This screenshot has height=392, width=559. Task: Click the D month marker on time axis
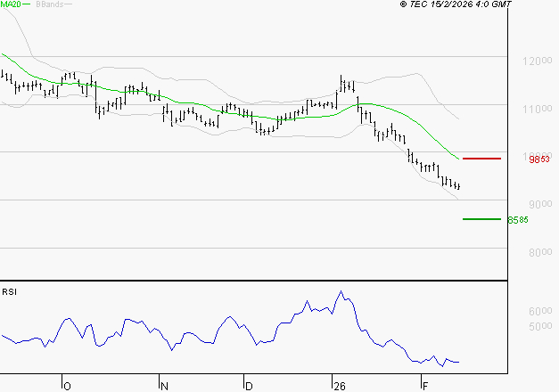[x=249, y=386]
